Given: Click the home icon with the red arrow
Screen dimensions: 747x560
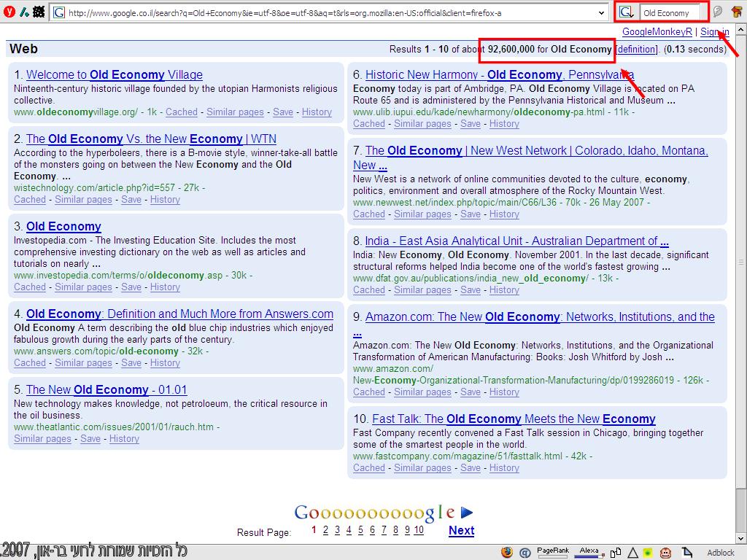Looking at the screenshot, I should tap(737, 12).
